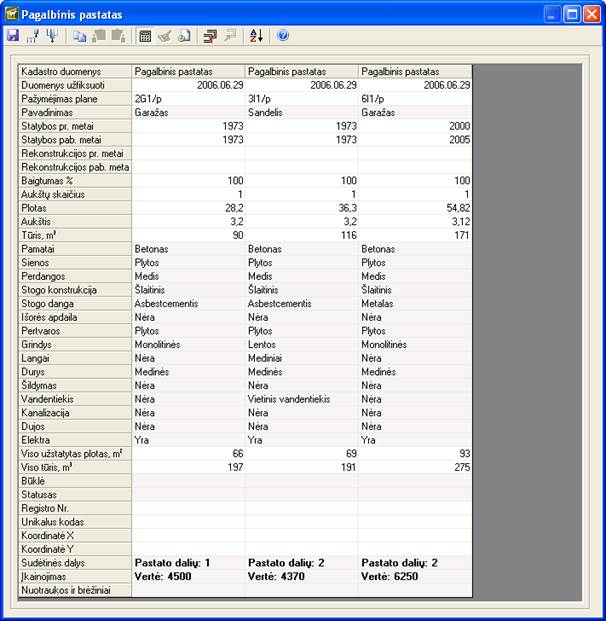This screenshot has width=606, height=621.
Task: Click the built-up area value '93'
Action: point(415,453)
